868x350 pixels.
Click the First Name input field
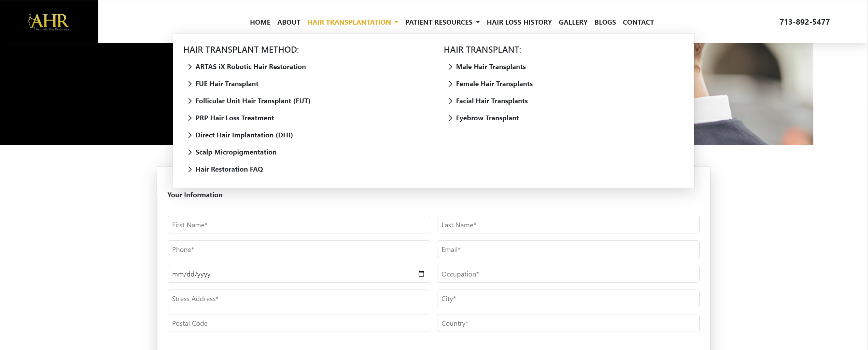pos(298,225)
